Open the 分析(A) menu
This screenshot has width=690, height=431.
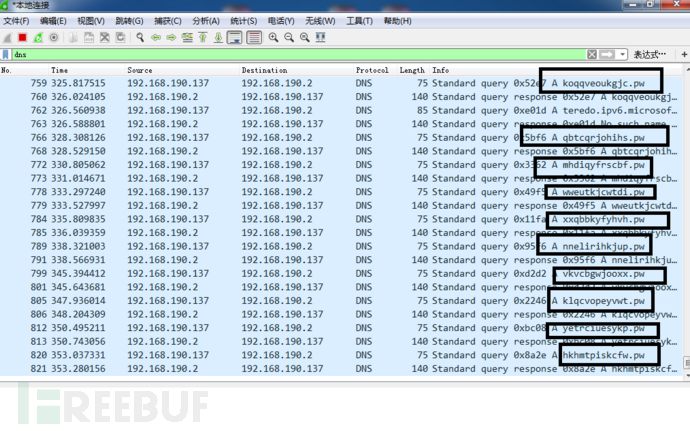(206, 21)
